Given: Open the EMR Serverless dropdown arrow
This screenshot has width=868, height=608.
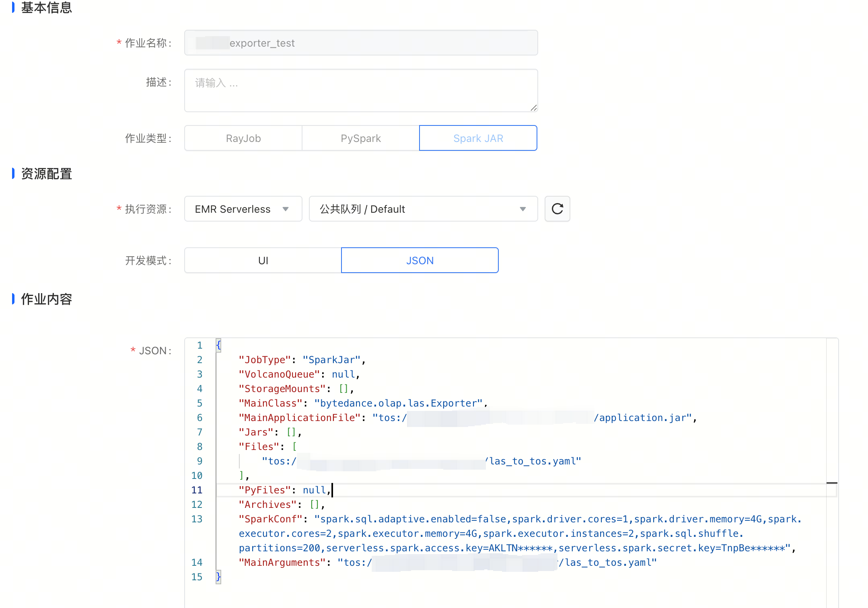Looking at the screenshot, I should (x=286, y=209).
